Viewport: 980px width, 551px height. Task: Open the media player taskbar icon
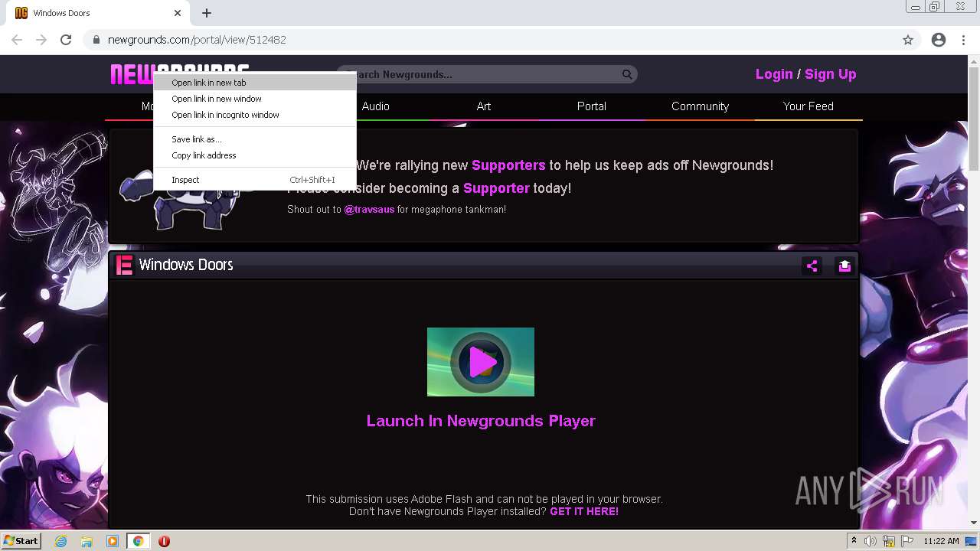pyautogui.click(x=113, y=541)
